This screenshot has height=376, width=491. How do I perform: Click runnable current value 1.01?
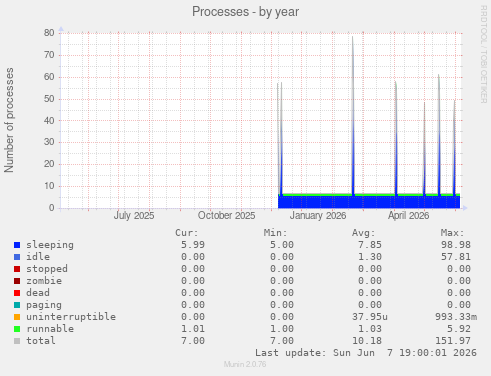[x=193, y=329]
